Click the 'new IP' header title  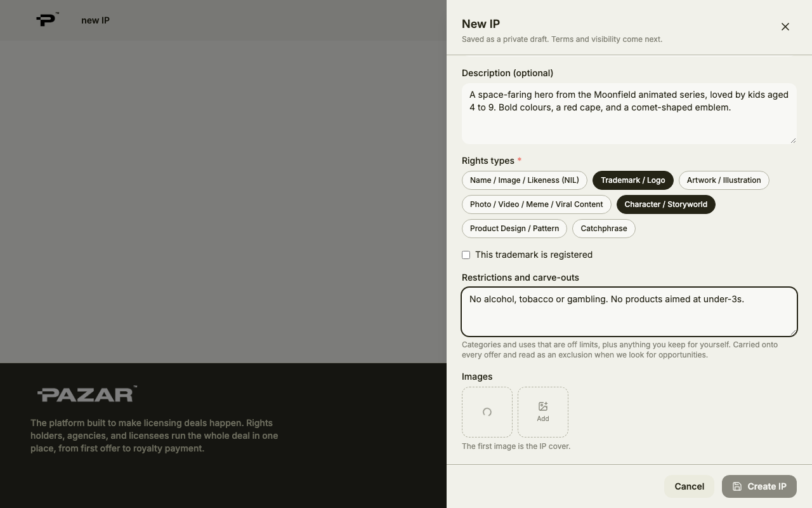click(95, 20)
